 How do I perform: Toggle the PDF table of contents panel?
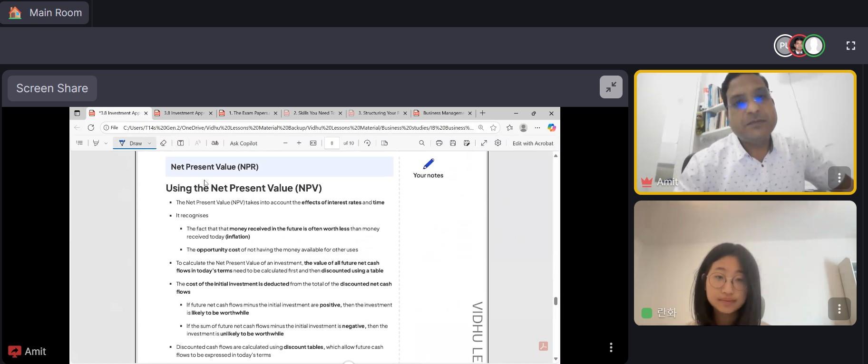[x=79, y=143]
